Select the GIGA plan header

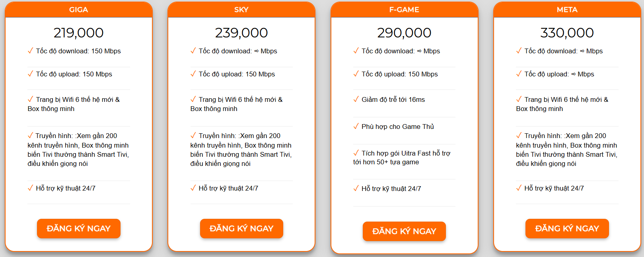click(x=79, y=10)
